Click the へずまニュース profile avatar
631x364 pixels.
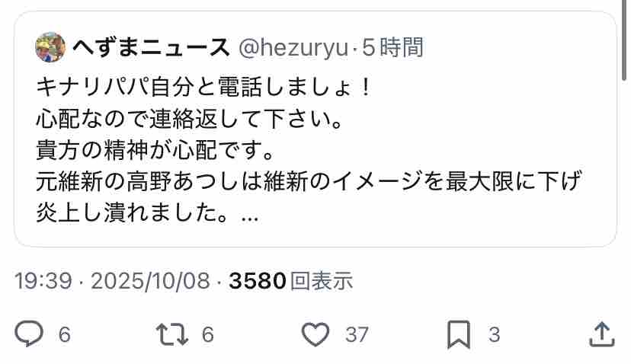pos(51,47)
